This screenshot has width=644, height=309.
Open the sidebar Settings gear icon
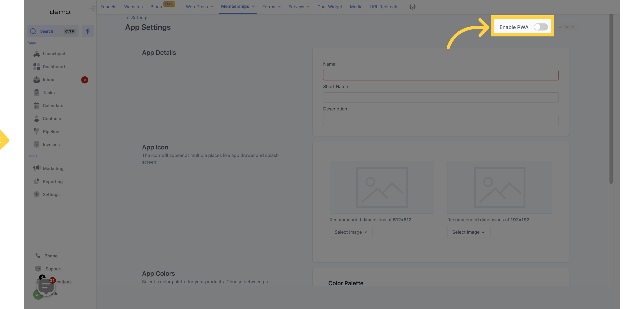pos(37,194)
